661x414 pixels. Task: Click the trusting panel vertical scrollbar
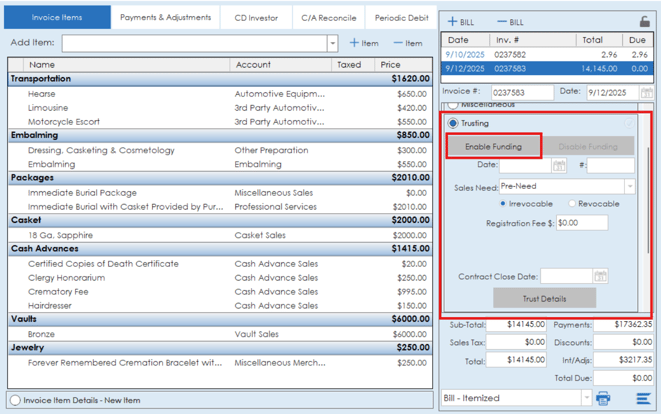tap(647, 200)
